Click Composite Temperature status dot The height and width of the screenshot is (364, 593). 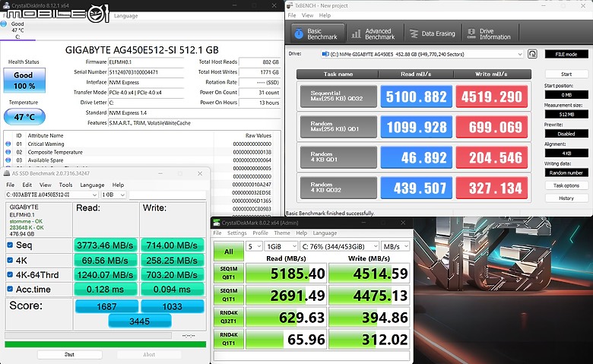point(8,152)
